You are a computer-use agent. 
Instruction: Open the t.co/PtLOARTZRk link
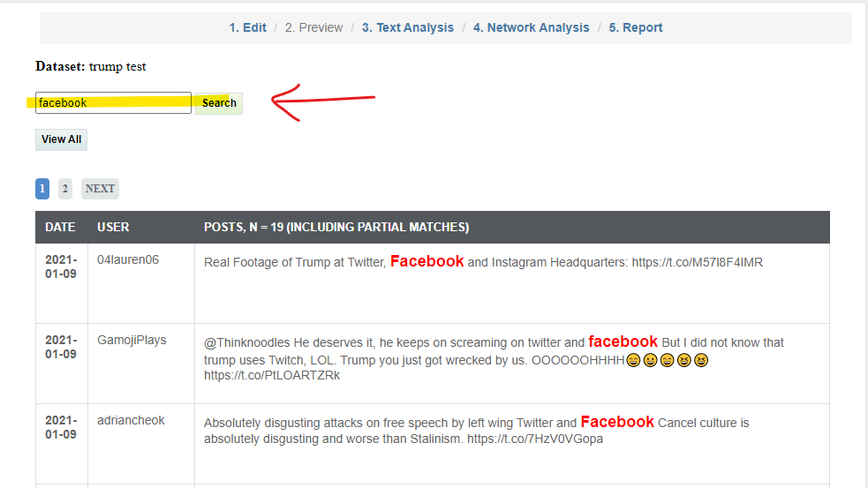(x=271, y=376)
